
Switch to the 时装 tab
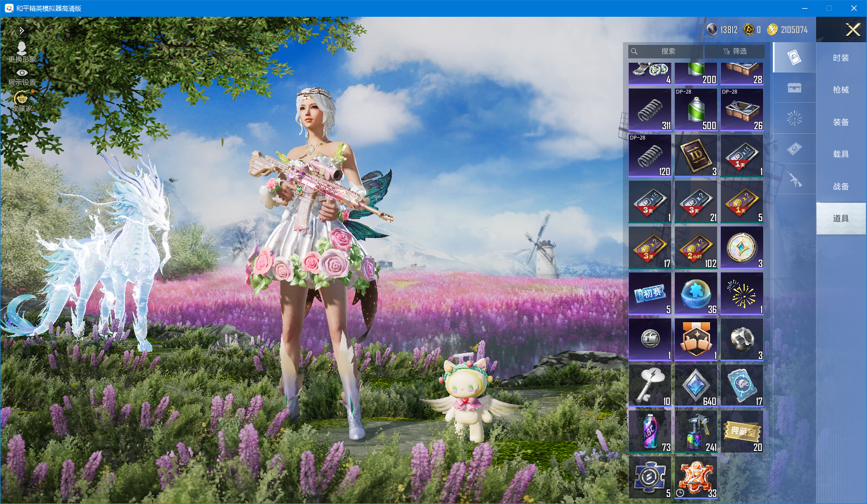click(840, 58)
